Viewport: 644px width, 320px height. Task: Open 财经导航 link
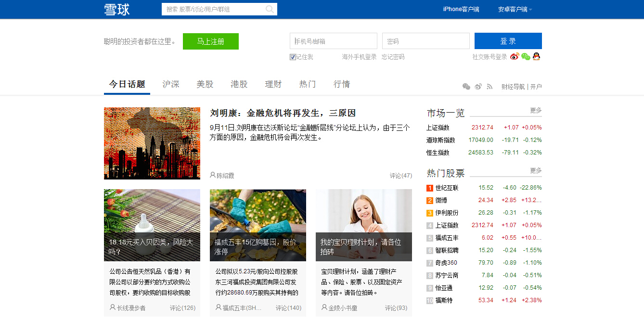pos(513,87)
